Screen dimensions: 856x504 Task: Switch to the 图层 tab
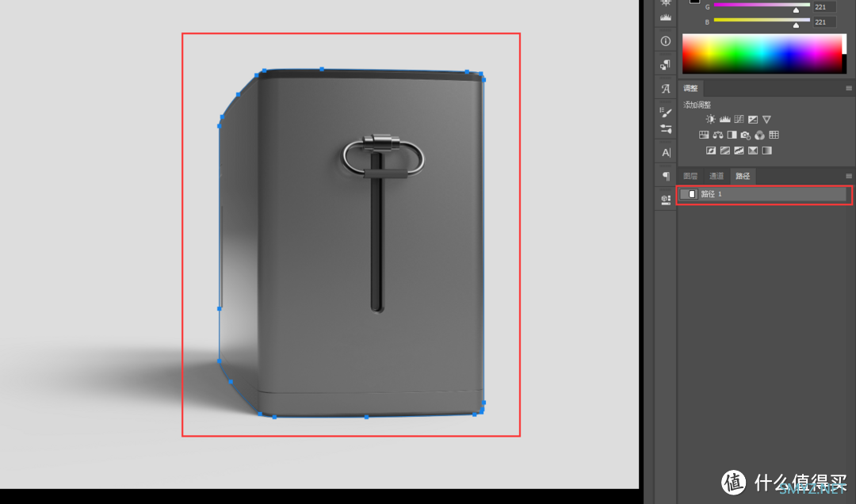[x=690, y=176]
